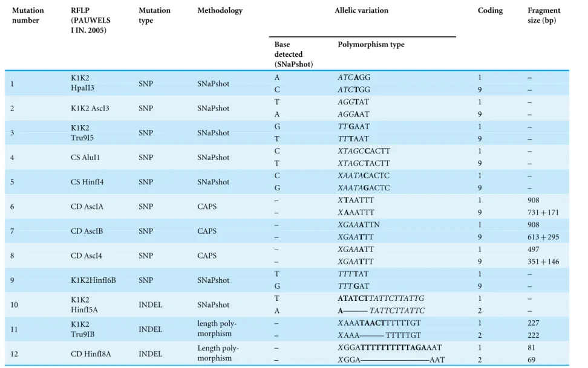Select the 'XTAGCCACTT' sequence
The height and width of the screenshot is (368, 588).
click(364, 151)
